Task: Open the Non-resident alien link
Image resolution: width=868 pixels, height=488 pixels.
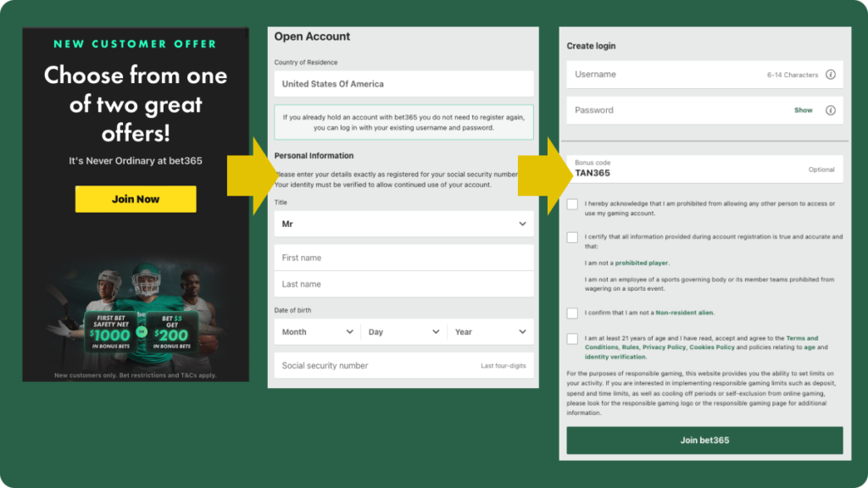Action: pyautogui.click(x=684, y=313)
